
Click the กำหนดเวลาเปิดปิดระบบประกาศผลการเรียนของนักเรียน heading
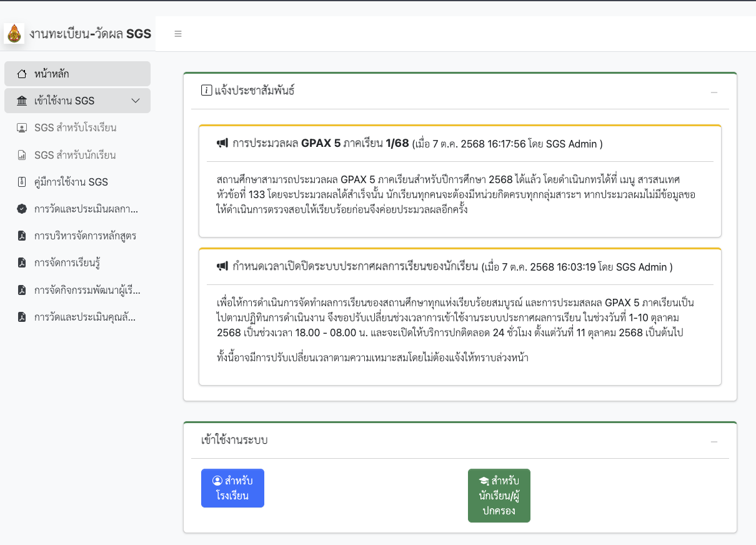click(x=356, y=267)
